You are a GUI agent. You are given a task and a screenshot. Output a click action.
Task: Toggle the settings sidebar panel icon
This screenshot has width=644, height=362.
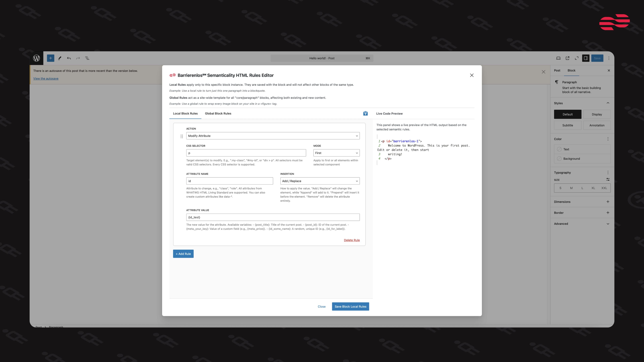586,58
